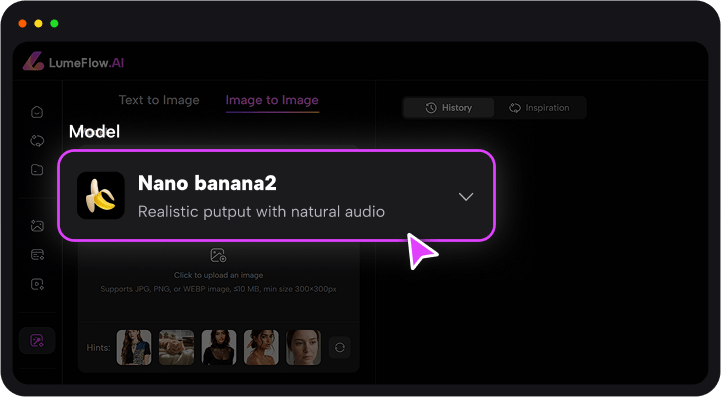Viewport: 721px width, 397px height.
Task: Click the 'Supports JPG, PNG, or WEBP' text
Action: click(218, 289)
